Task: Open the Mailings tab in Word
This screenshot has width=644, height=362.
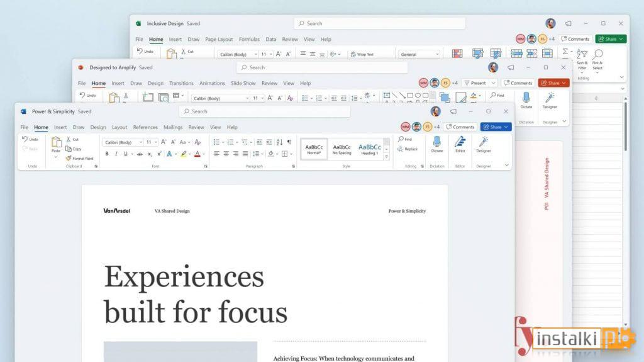Action: pos(173,127)
